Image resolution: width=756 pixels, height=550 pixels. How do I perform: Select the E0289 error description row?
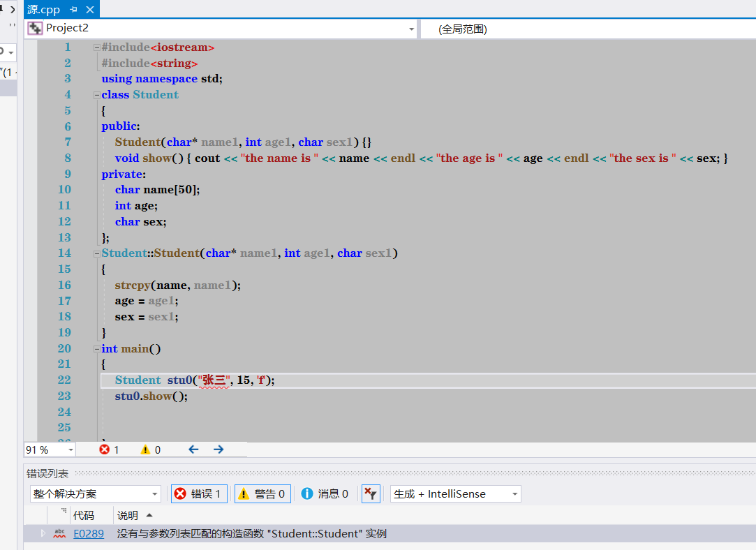252,534
